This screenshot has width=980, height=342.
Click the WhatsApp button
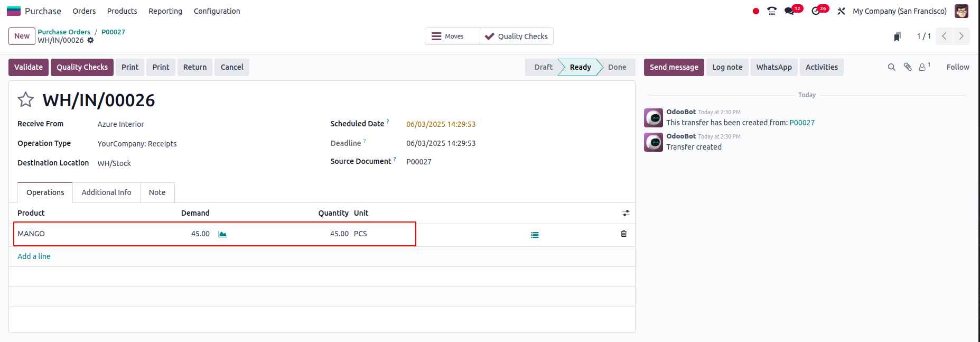coord(774,67)
